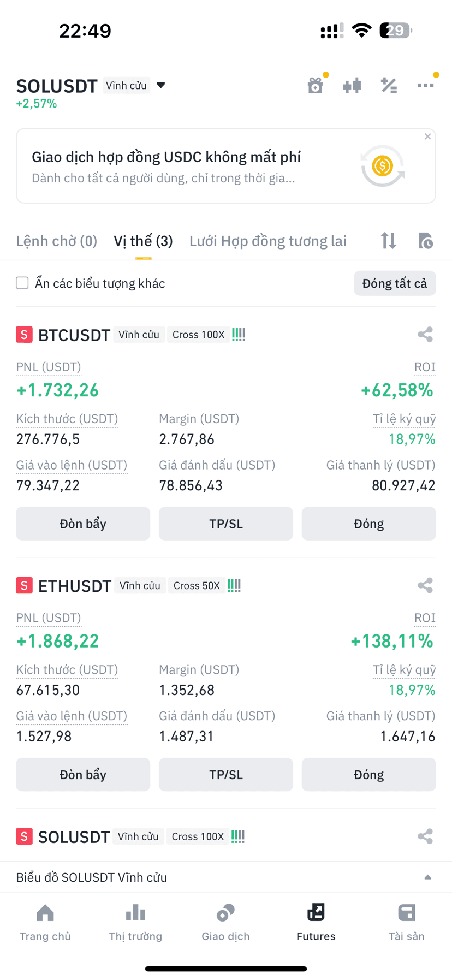
Task: Switch to 'Lệnh chờ (0)' tab
Action: (x=57, y=241)
